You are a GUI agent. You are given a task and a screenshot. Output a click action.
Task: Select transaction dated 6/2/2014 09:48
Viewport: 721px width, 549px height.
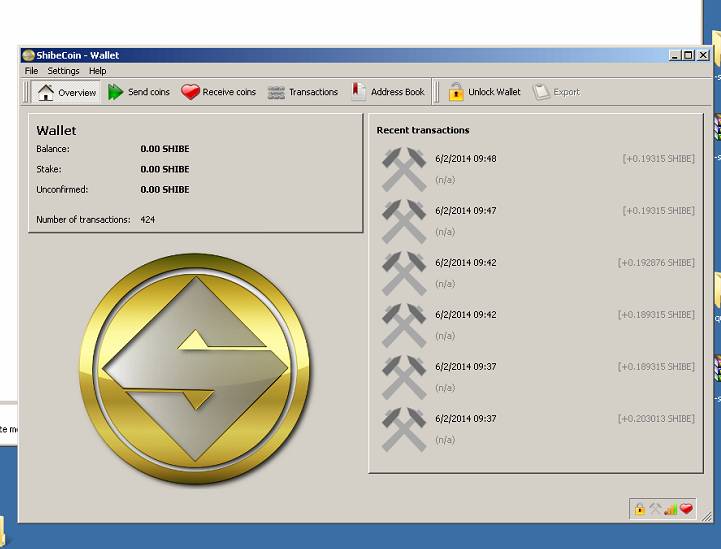(466, 159)
